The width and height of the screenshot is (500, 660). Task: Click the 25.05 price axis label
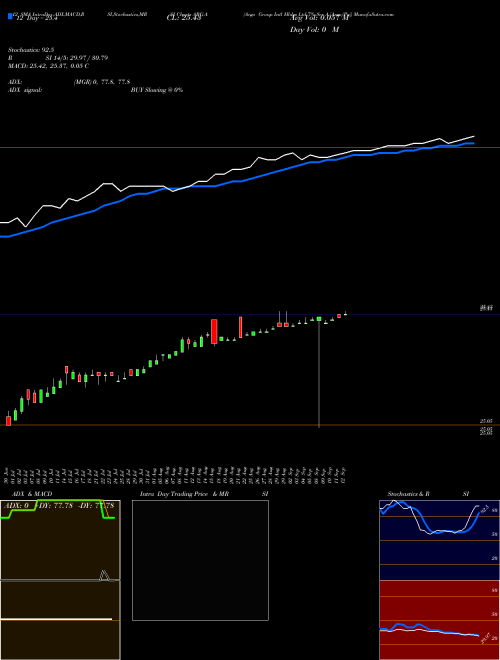click(486, 420)
